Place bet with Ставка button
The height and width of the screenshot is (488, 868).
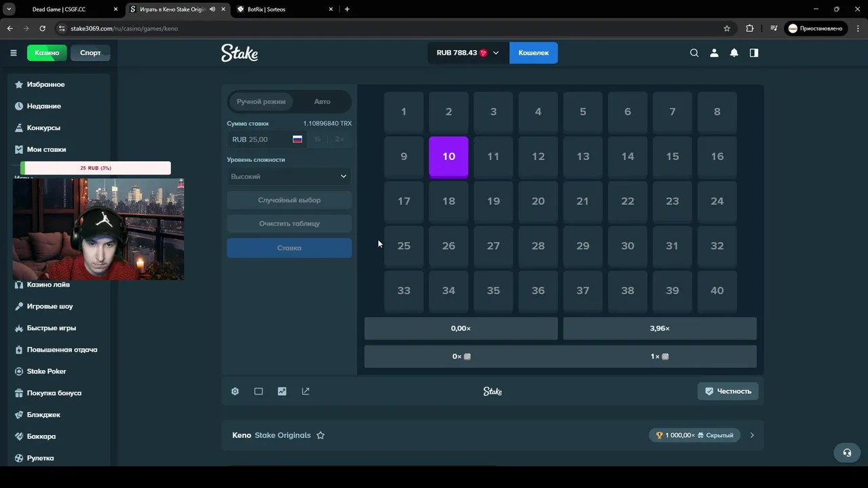coord(290,248)
